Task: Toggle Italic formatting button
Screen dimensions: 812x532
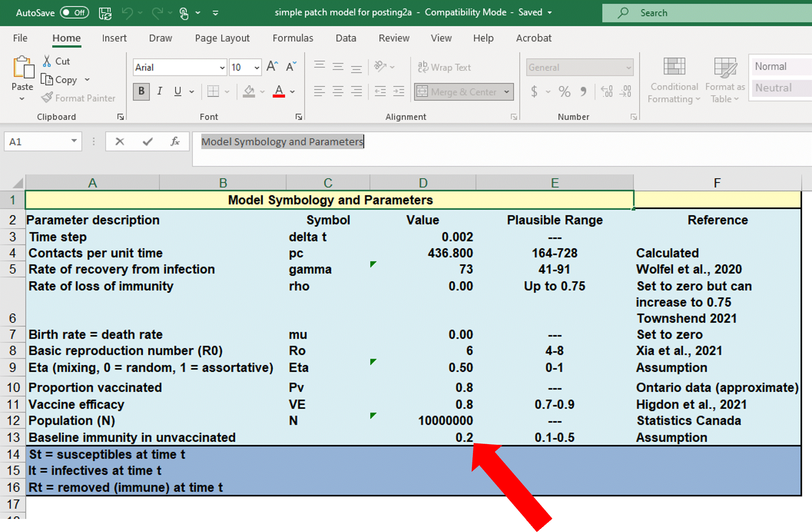Action: tap(159, 91)
